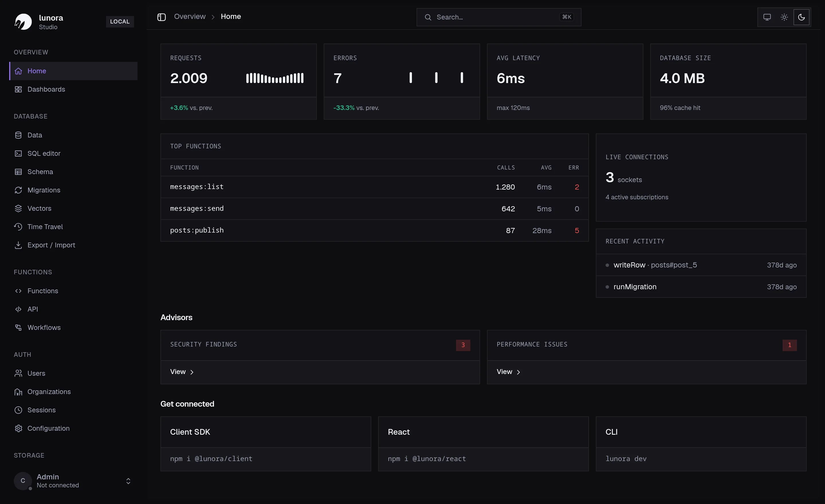The image size is (825, 504).
Task: Expand the Admin account switcher chevrons
Action: pyautogui.click(x=128, y=481)
